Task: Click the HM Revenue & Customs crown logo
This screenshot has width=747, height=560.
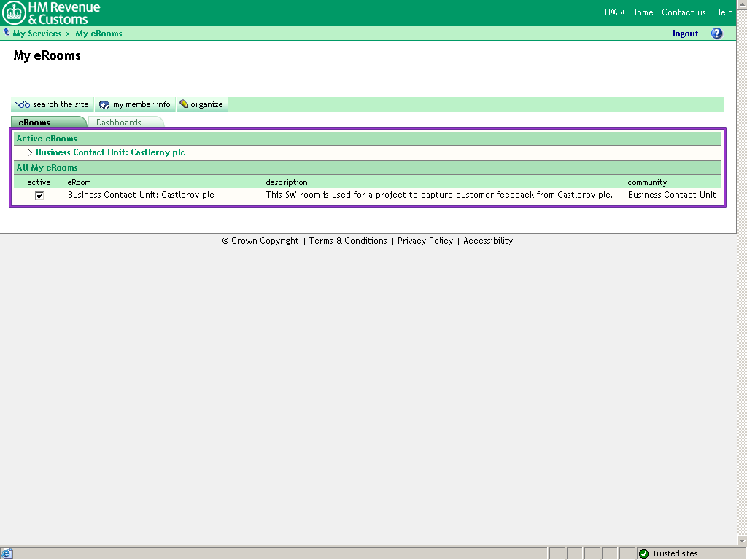Action: (14, 12)
